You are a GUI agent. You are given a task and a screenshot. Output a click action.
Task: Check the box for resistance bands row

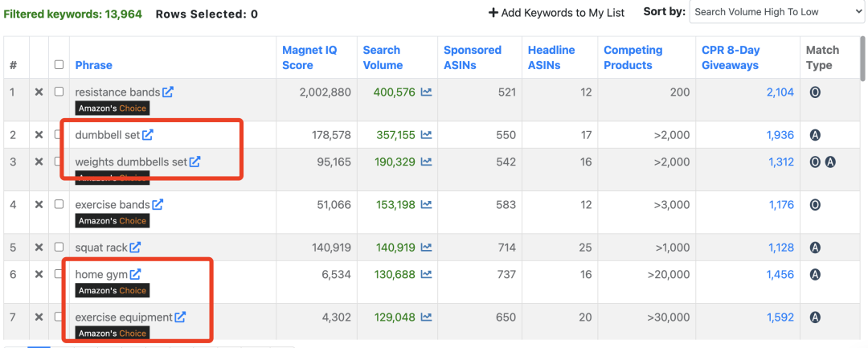pyautogui.click(x=59, y=92)
